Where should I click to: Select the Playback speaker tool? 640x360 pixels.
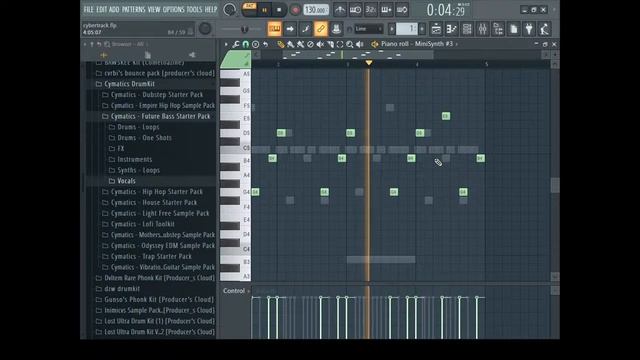click(360, 44)
